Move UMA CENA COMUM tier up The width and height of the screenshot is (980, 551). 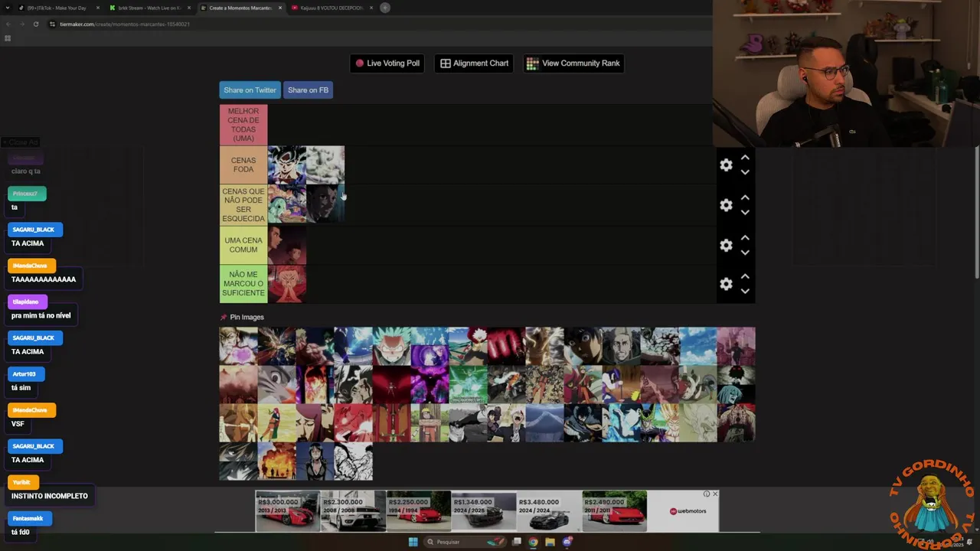745,238
